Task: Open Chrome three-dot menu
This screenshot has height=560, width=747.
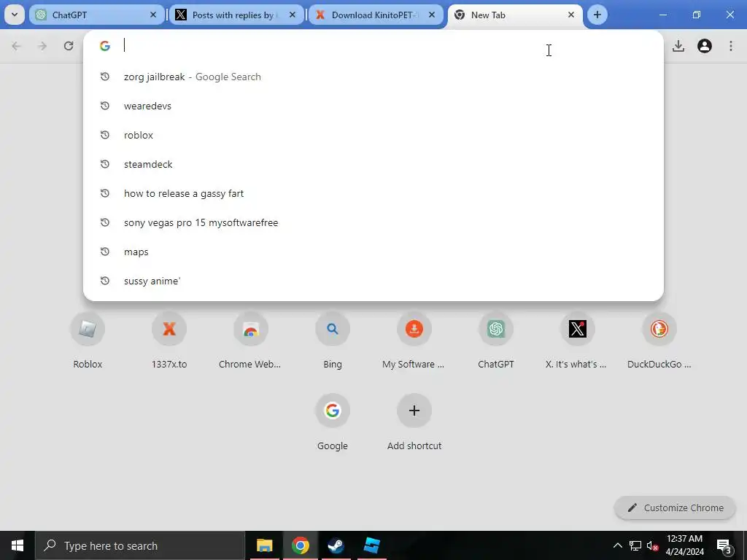Action: click(x=731, y=46)
